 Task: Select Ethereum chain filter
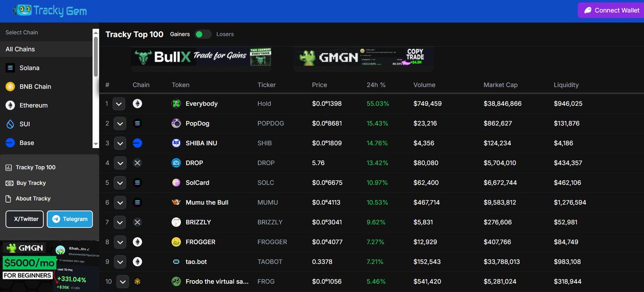(x=46, y=105)
